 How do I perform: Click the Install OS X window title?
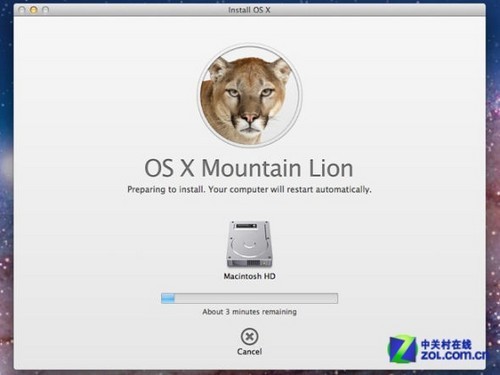249,10
